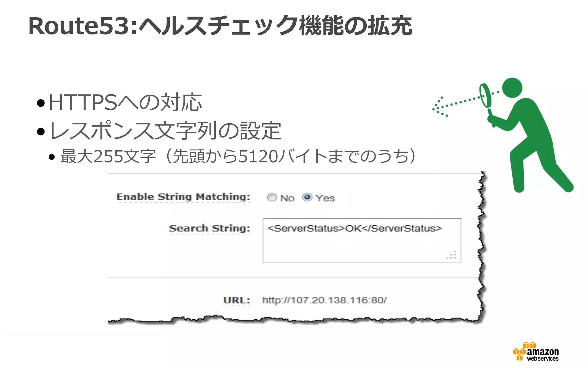Image resolution: width=588 pixels, height=368 pixels.
Task: Click the Enable String Matching label
Action: point(183,197)
